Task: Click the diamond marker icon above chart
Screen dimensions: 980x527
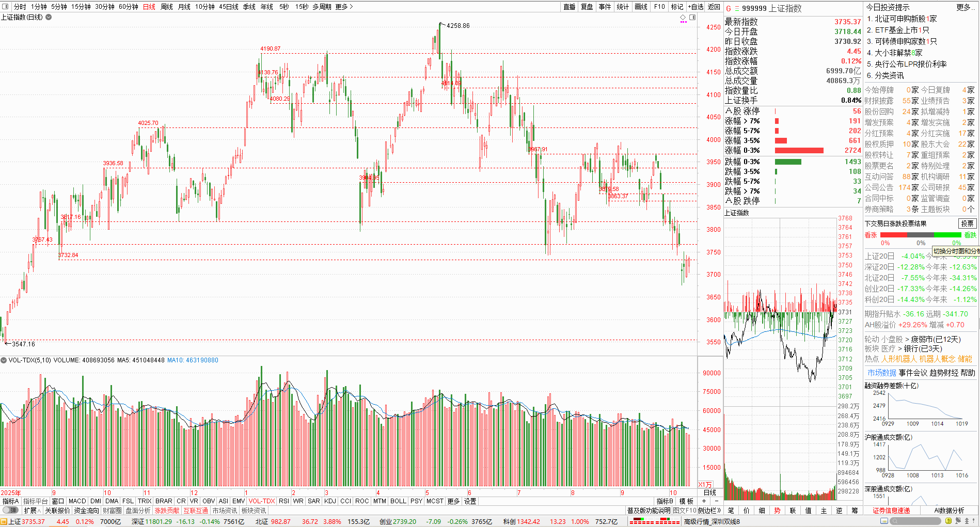Action: tap(683, 17)
